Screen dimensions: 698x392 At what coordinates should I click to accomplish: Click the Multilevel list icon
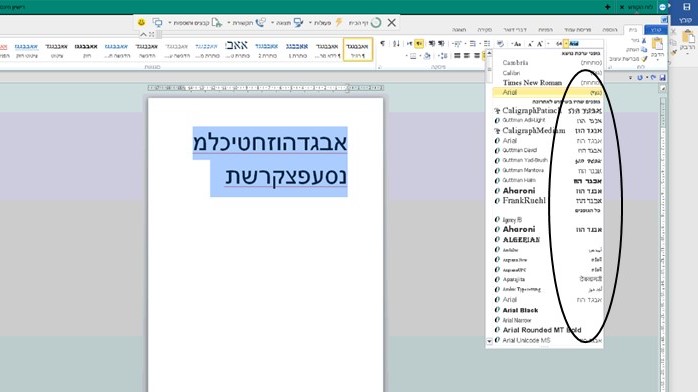457,44
